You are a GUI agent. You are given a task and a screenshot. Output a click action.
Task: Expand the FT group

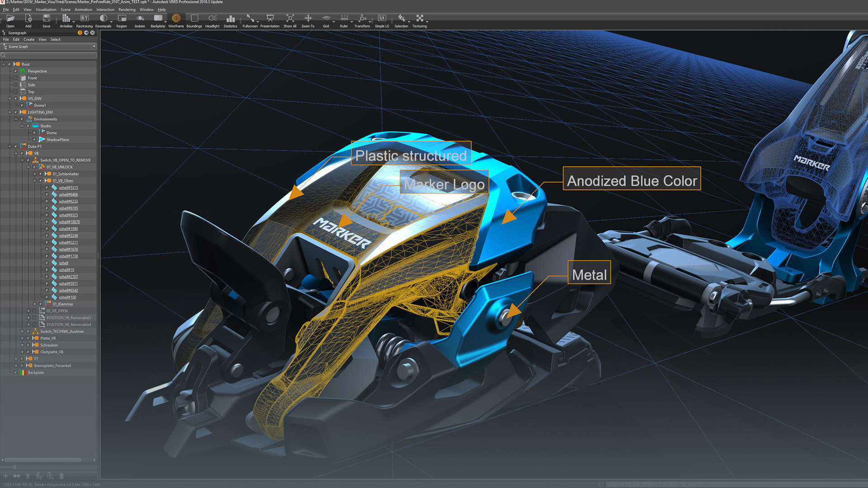click(x=16, y=359)
